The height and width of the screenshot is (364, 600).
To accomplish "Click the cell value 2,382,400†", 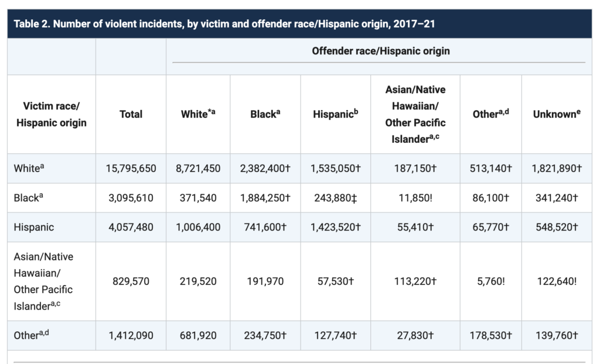I will click(x=265, y=169).
